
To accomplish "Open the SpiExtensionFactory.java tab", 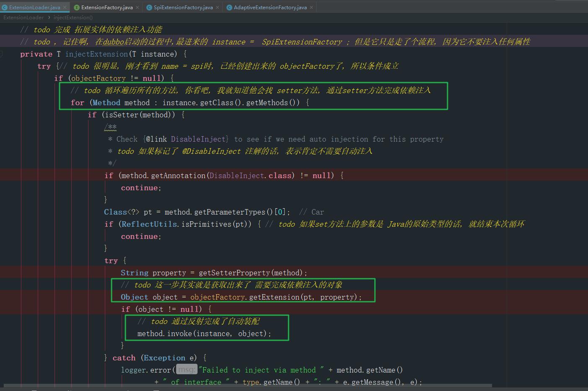I will pyautogui.click(x=183, y=7).
